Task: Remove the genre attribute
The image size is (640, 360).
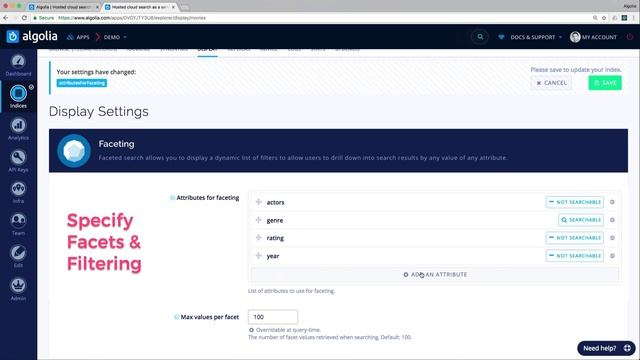Action: [x=612, y=220]
